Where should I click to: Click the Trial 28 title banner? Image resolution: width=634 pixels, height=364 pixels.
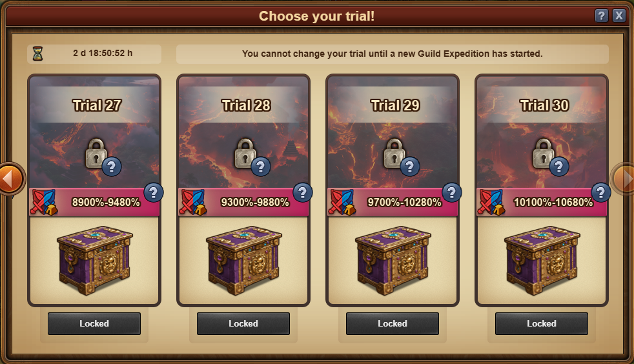tap(246, 105)
